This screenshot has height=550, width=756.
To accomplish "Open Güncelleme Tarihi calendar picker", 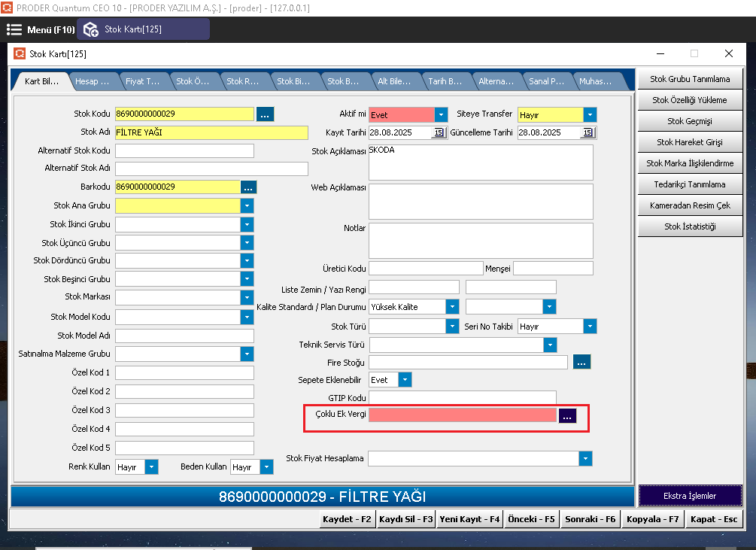I will 587,132.
